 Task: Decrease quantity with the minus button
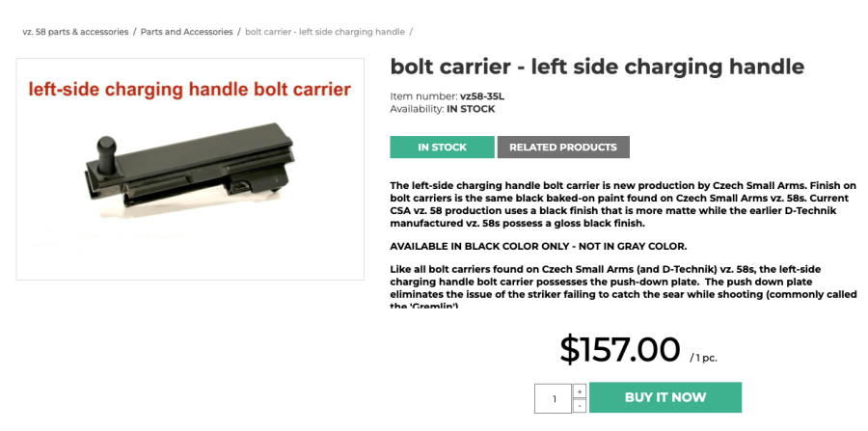pyautogui.click(x=579, y=405)
